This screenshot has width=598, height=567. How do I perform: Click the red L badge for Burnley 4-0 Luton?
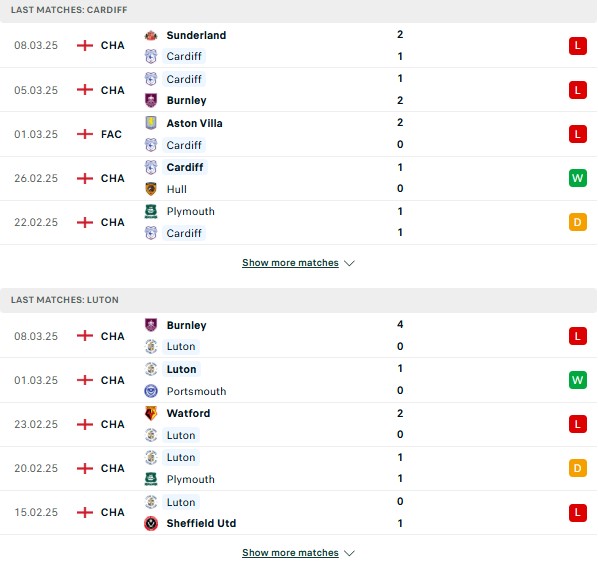577,336
